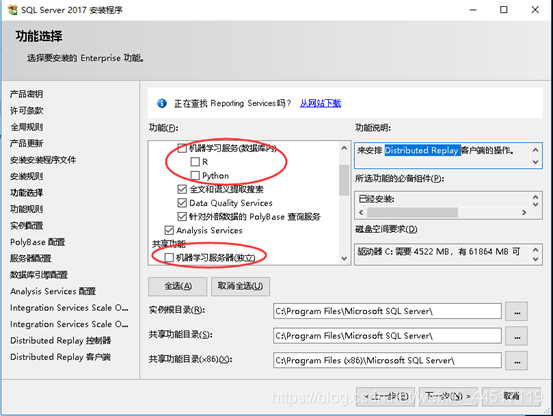The width and height of the screenshot is (553, 416).
Task: Click feature list scroll up arrow
Action: click(344, 148)
